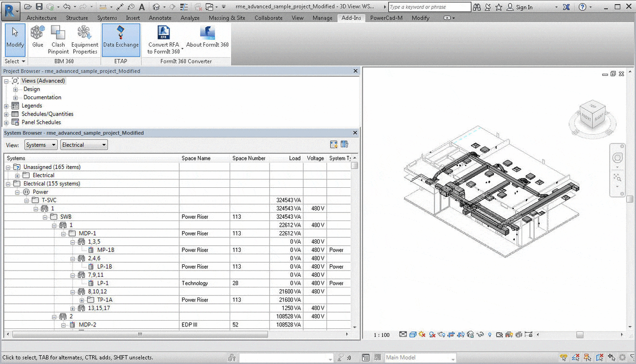Click the keyword search input field
The image size is (636, 364).
(x=429, y=7)
